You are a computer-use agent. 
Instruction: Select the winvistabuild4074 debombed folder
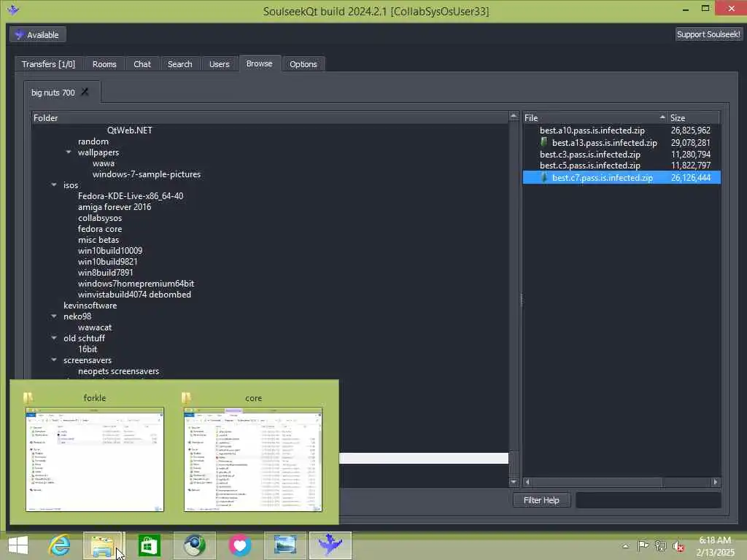(x=134, y=295)
